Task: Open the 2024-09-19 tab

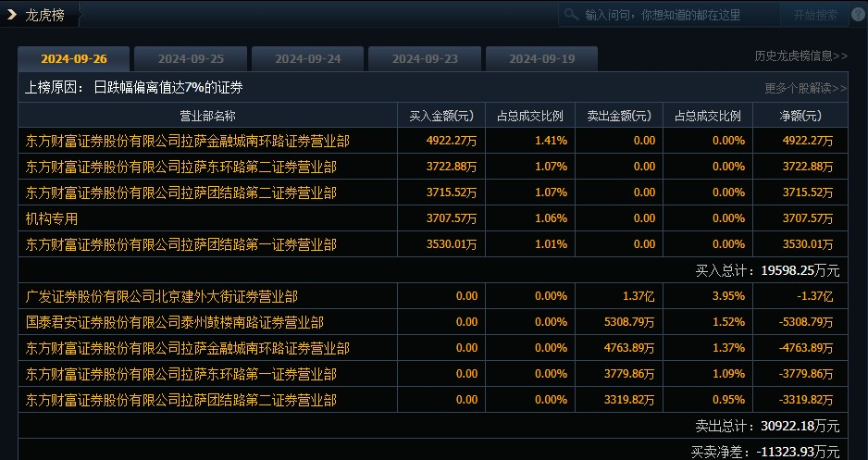Action: (542, 58)
